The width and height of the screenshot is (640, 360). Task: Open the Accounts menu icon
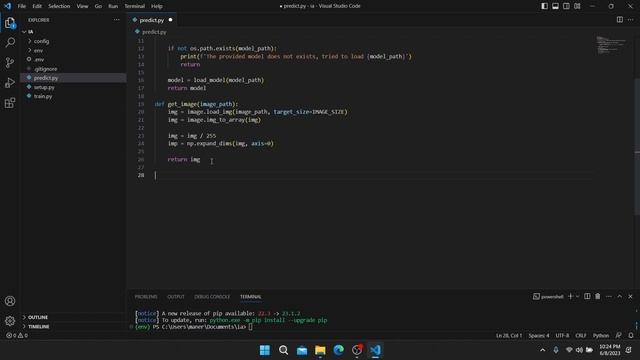click(x=10, y=301)
